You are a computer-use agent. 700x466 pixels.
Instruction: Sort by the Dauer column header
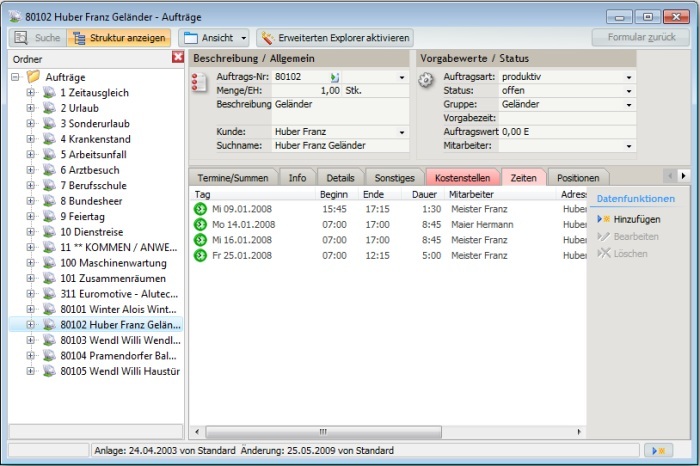point(424,194)
